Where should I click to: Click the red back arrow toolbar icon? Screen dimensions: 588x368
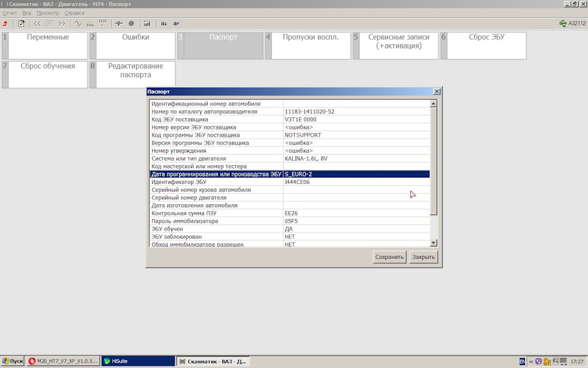[x=6, y=24]
